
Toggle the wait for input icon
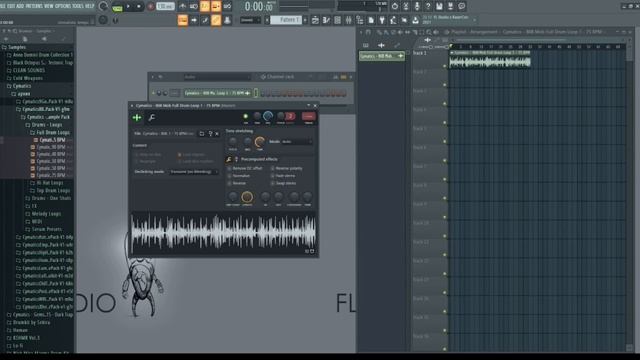point(194,6)
